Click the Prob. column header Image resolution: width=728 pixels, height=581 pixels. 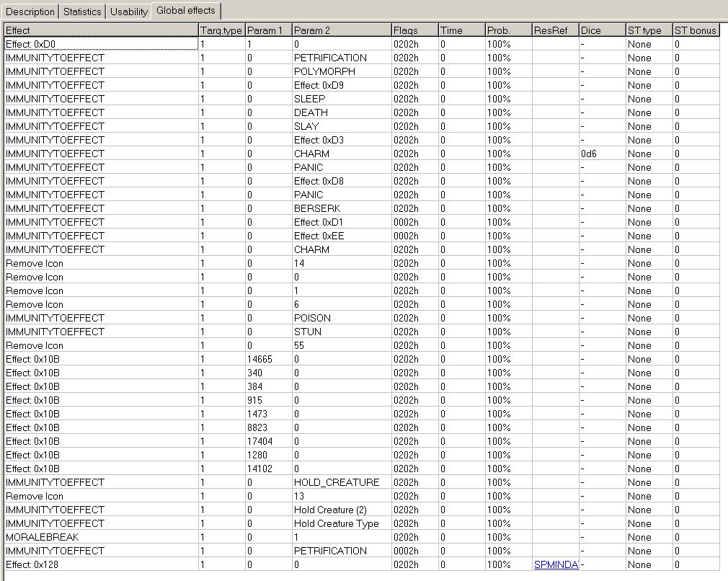(x=509, y=30)
